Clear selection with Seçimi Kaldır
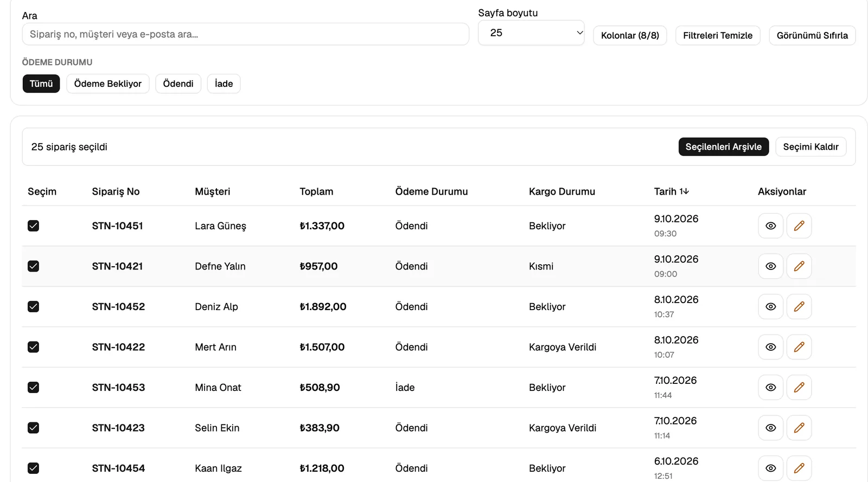The height and width of the screenshot is (482, 868). click(x=810, y=147)
